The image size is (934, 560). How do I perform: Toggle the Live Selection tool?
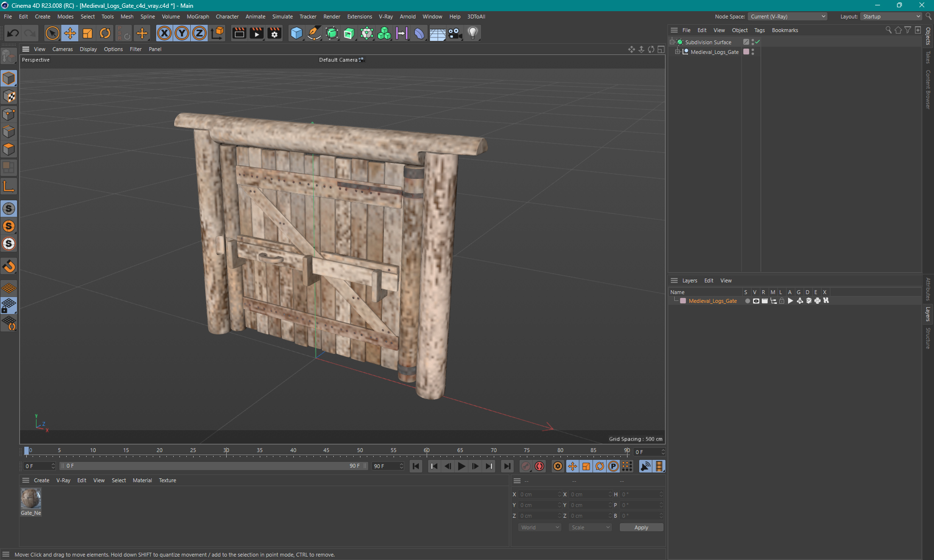click(x=52, y=33)
